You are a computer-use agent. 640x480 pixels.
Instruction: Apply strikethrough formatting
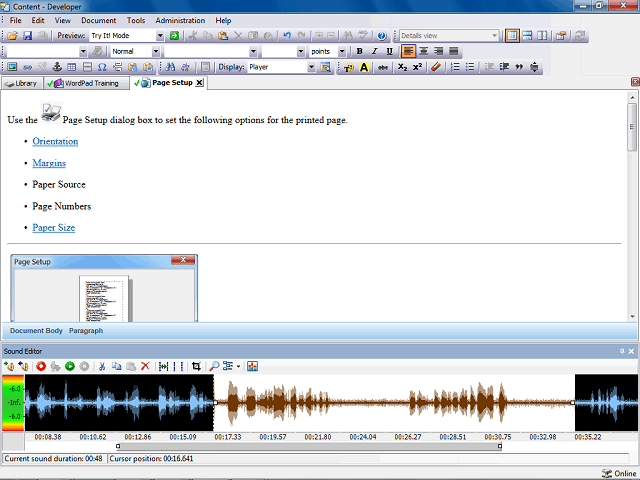[382, 67]
